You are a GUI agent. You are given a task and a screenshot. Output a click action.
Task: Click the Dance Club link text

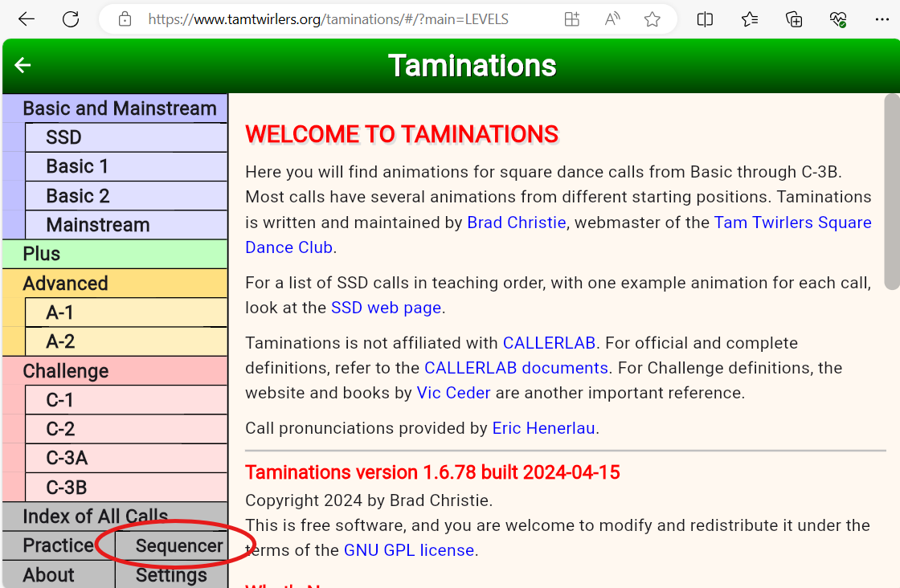click(x=288, y=247)
